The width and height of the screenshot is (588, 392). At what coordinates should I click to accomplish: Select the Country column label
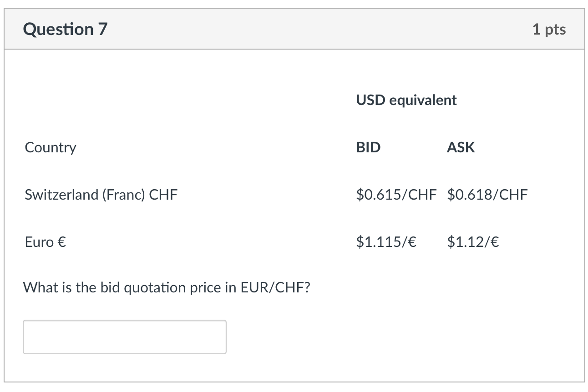click(51, 147)
